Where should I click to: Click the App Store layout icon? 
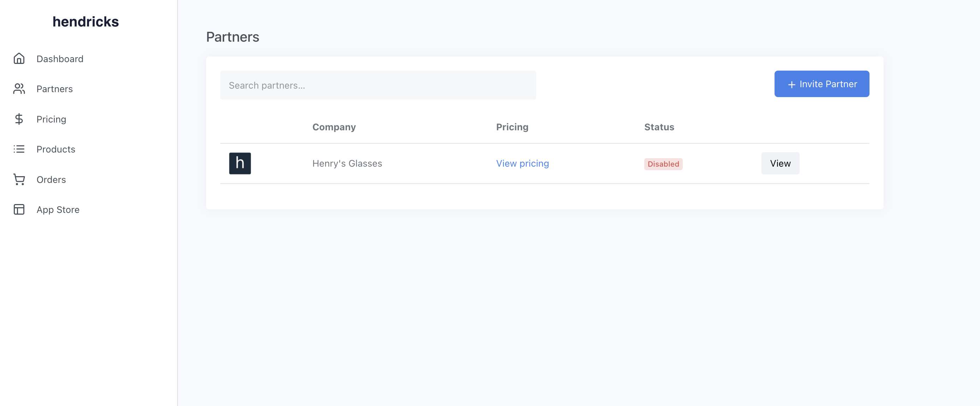(x=19, y=209)
